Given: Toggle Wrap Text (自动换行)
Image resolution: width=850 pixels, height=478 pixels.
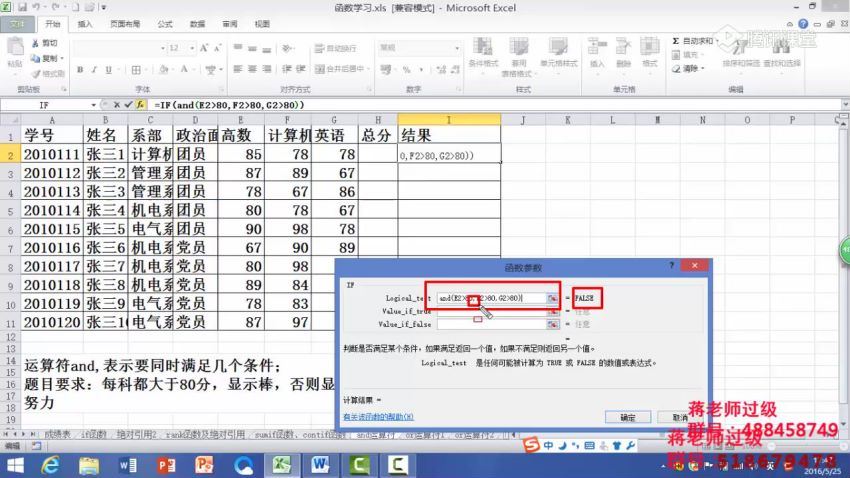Looking at the screenshot, I should point(335,48).
